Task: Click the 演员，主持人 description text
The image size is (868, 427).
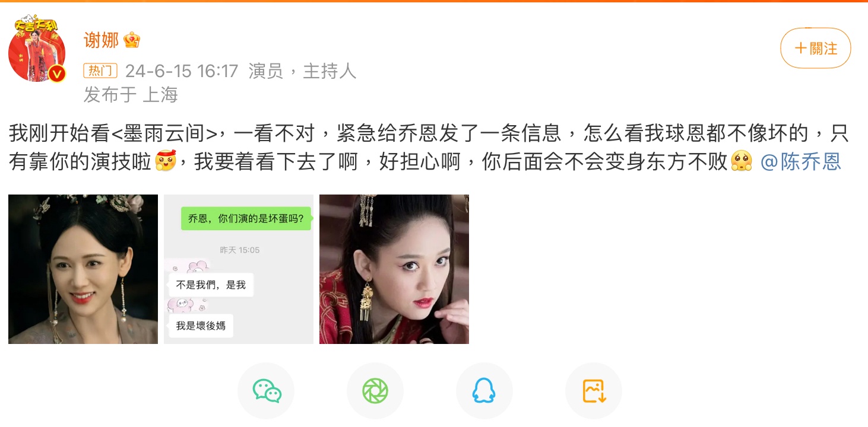Action: 302,71
